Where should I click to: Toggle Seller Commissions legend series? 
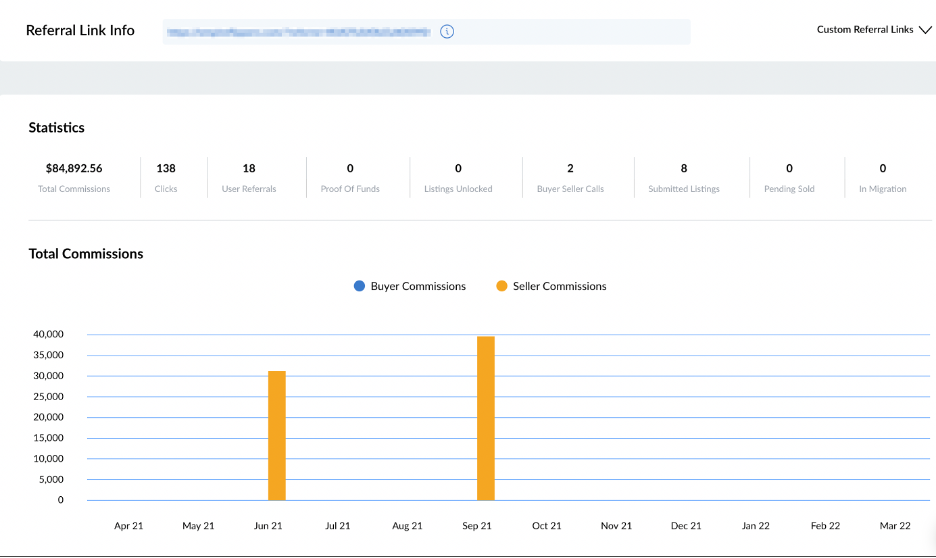(x=551, y=286)
